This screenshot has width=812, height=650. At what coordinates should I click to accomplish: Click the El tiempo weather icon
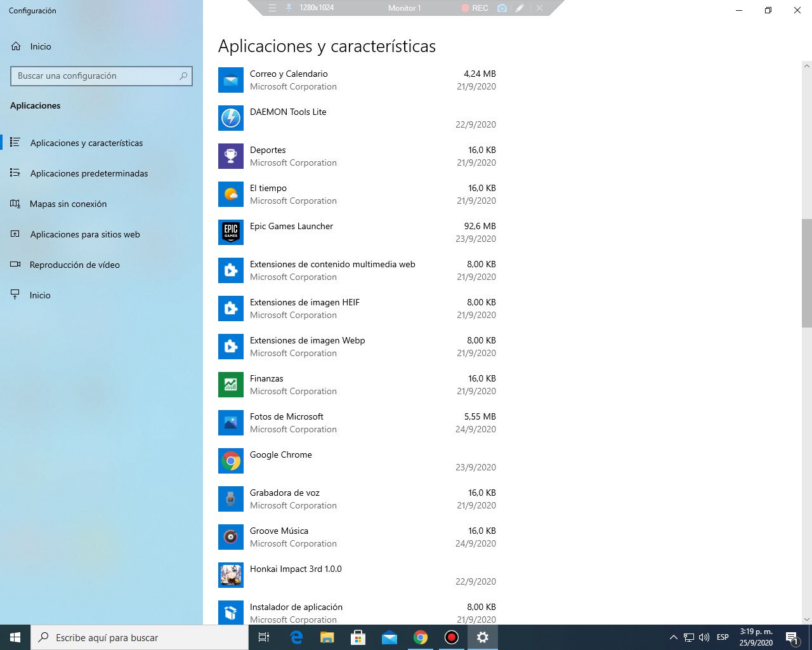point(231,194)
